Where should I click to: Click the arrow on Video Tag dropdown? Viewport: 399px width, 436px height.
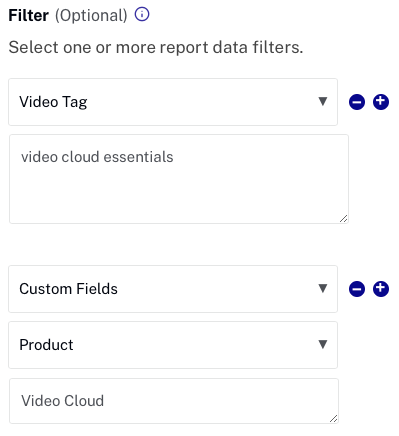click(x=323, y=101)
